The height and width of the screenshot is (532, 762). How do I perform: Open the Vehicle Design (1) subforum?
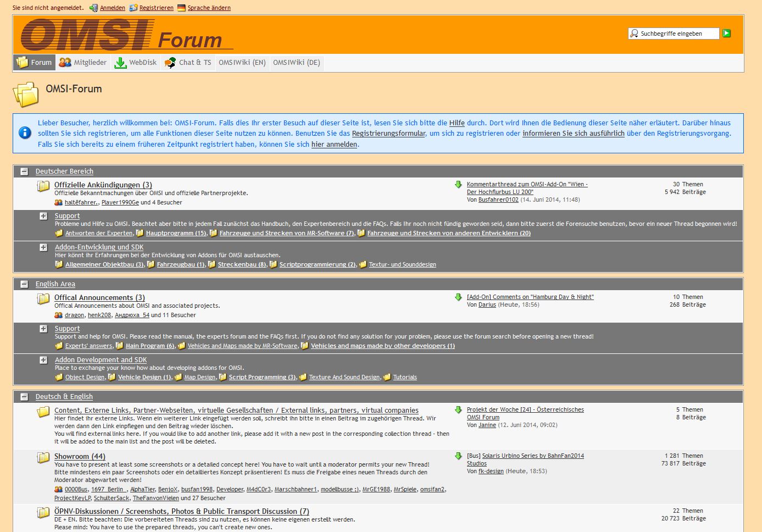(144, 377)
